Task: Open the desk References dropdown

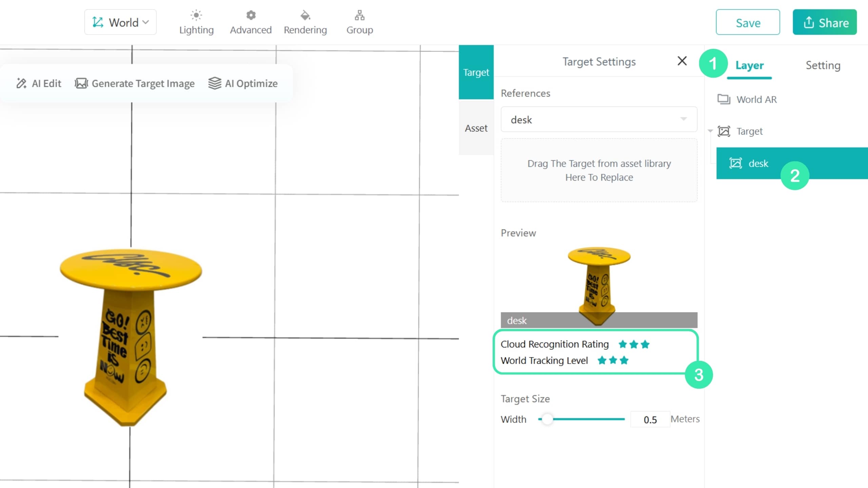Action: (599, 119)
